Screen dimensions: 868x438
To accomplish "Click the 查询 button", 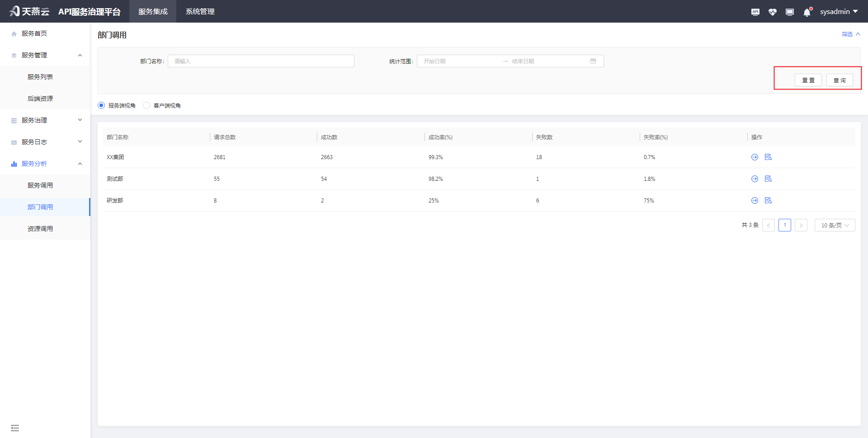I will (840, 80).
